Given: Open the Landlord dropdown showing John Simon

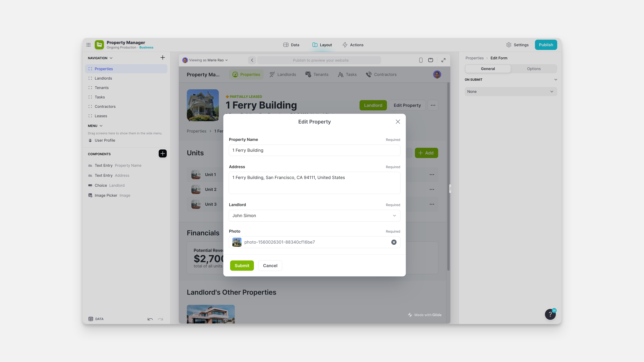Looking at the screenshot, I should (x=314, y=215).
